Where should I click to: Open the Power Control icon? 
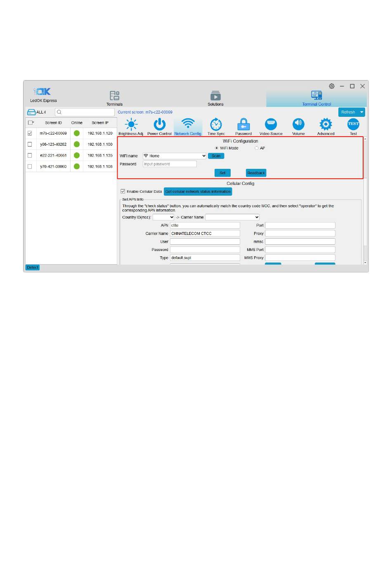pos(159,124)
